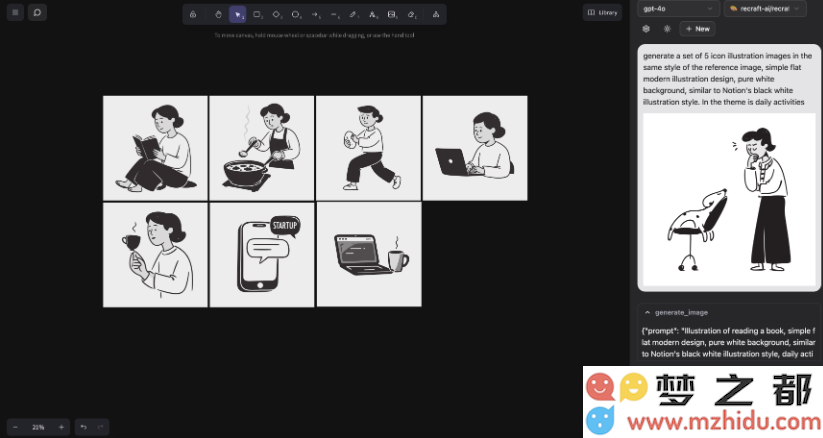Click the zoom out minus button
Screen dimensions: 823x438
(x=15, y=427)
